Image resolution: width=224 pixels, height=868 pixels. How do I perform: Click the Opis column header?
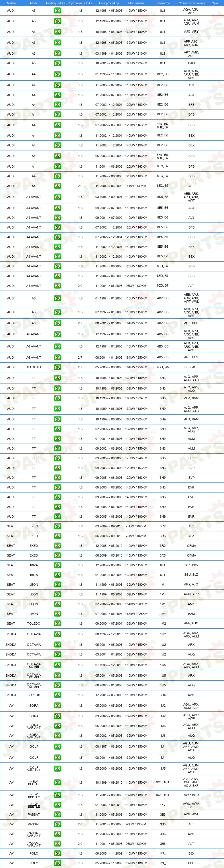[x=215, y=3]
